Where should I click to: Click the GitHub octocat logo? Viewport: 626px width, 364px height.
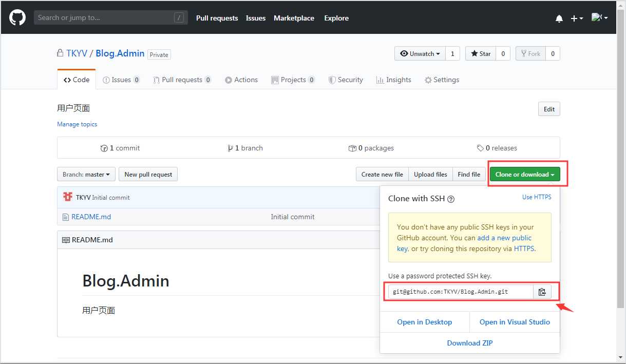click(x=17, y=18)
